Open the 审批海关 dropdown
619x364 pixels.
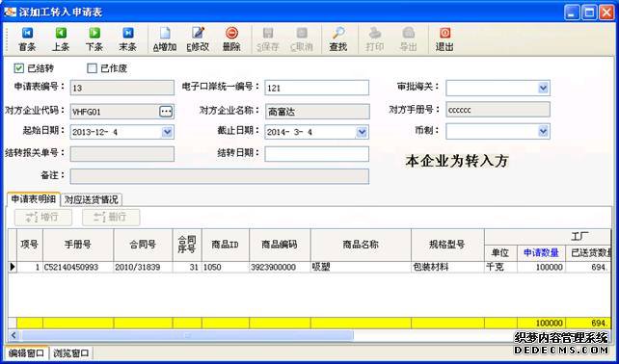[543, 88]
